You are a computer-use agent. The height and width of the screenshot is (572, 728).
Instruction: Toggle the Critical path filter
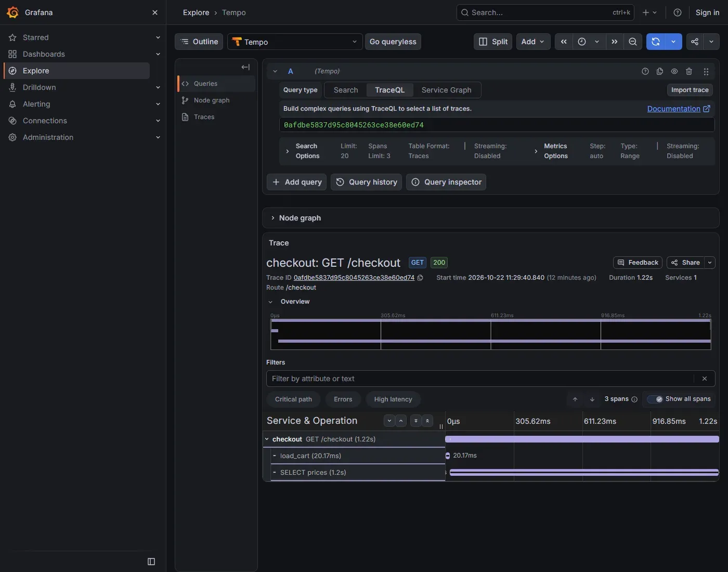point(293,399)
